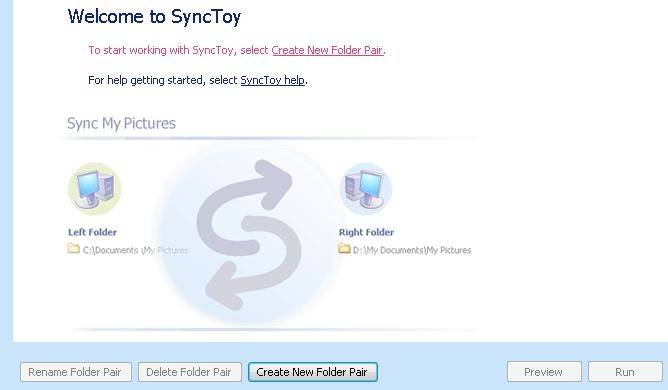Screen dimensions: 668x390
Task: Open the SyncToy help link
Action: (x=273, y=80)
